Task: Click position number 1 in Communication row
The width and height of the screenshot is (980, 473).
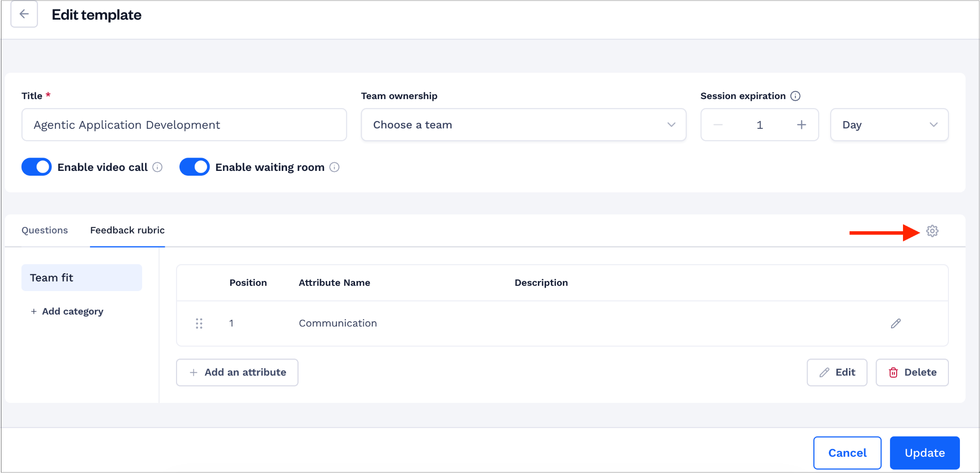Action: (231, 324)
